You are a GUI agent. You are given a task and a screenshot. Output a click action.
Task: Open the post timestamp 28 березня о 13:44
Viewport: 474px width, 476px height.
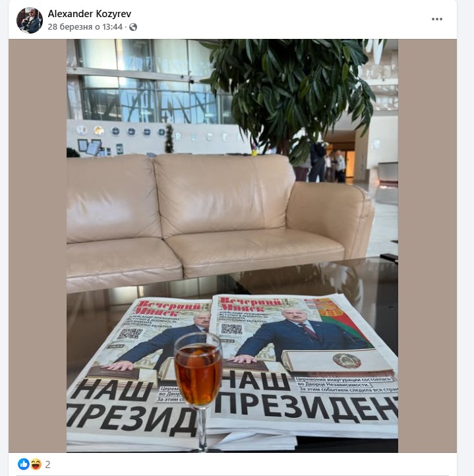85,27
